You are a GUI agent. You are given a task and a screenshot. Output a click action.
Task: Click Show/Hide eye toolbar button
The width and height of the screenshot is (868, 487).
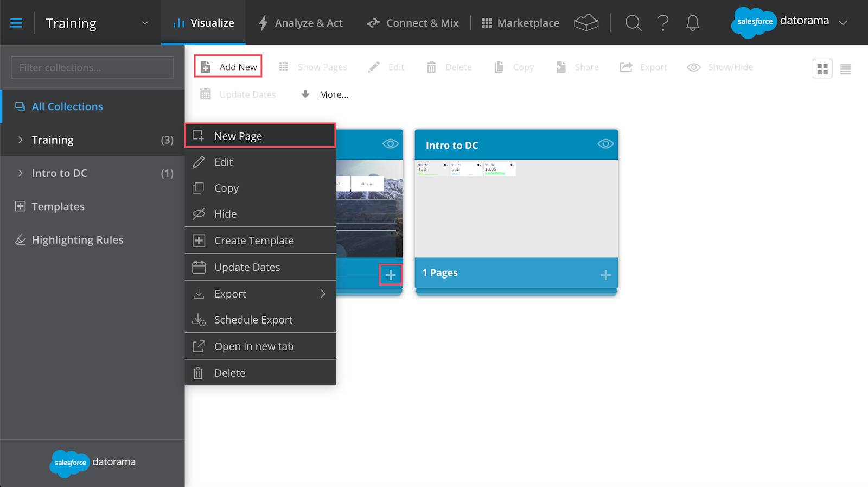coord(720,67)
